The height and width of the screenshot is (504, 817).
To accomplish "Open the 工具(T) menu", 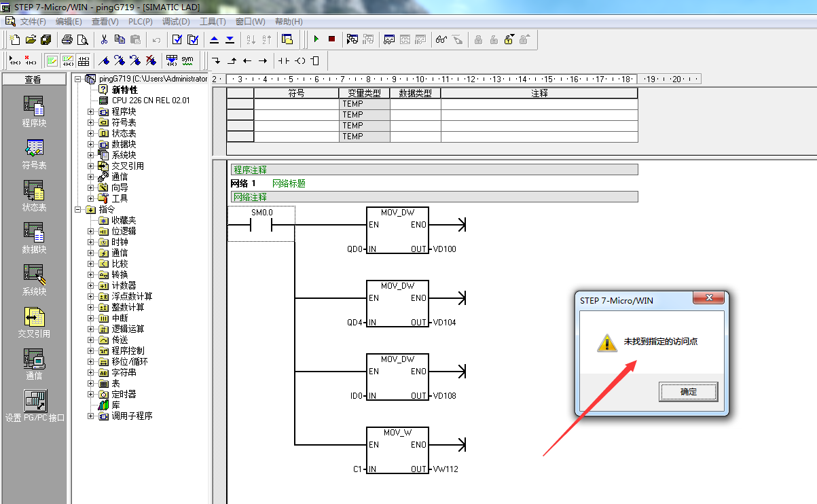I will 213,22.
